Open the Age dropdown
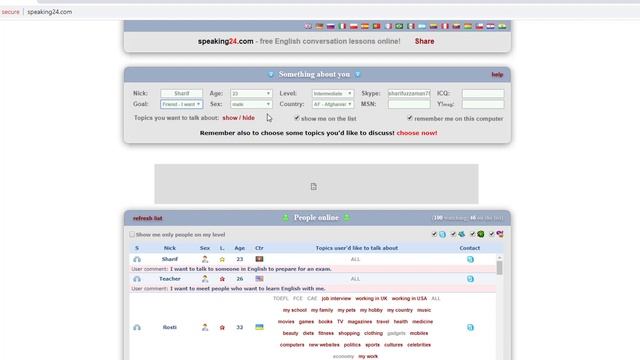The height and width of the screenshot is (360, 640). click(251, 93)
